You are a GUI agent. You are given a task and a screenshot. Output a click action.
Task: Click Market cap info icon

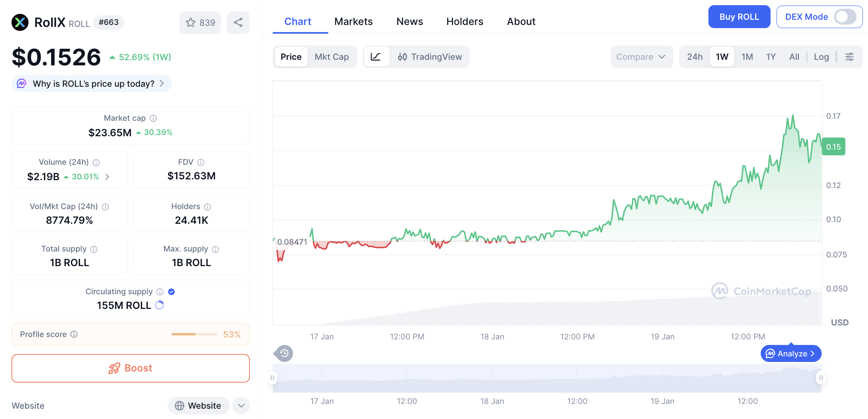coord(153,118)
